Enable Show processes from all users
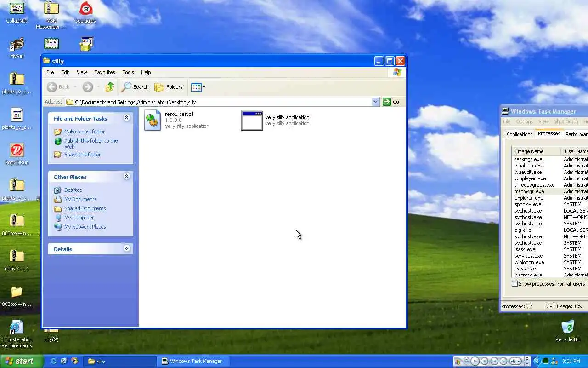 pyautogui.click(x=514, y=284)
